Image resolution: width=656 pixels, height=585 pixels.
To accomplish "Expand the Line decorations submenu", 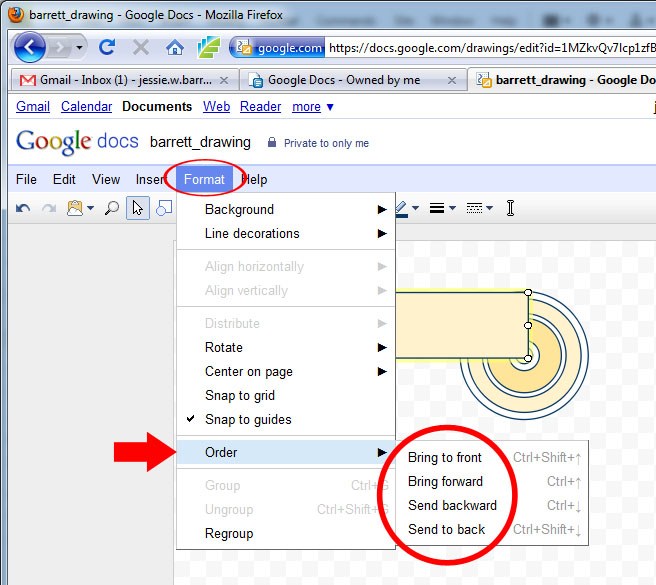I will pos(286,233).
